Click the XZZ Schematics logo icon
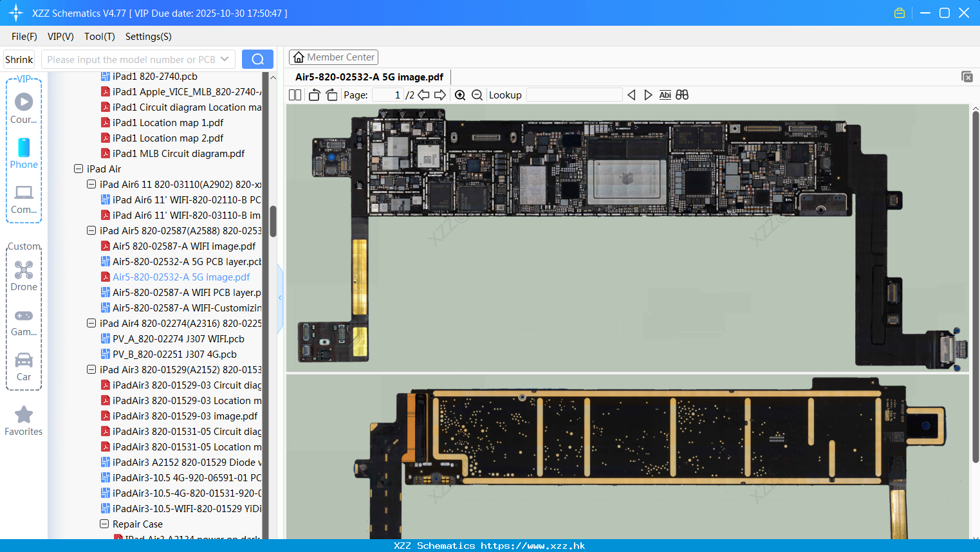This screenshot has height=552, width=980. 16,13
